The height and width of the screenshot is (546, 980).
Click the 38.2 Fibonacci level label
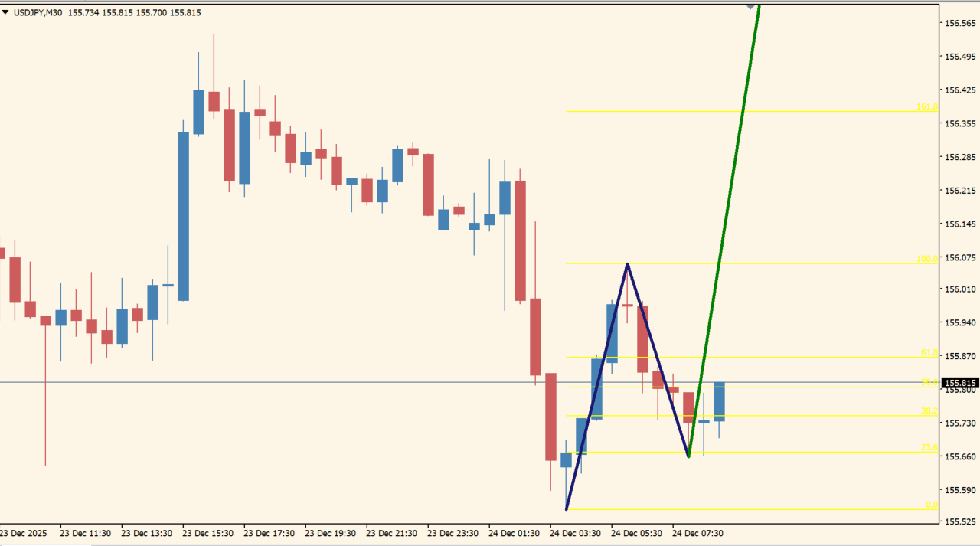pyautogui.click(x=929, y=411)
